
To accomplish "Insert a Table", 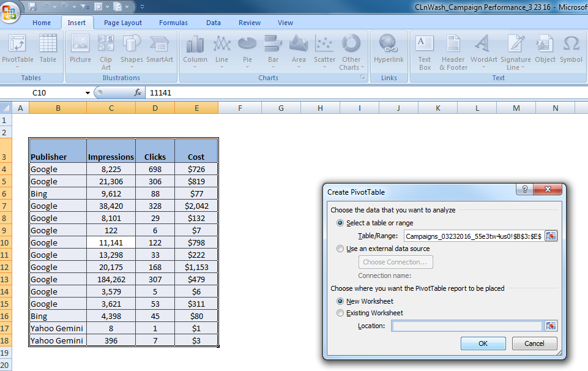I will [48, 51].
